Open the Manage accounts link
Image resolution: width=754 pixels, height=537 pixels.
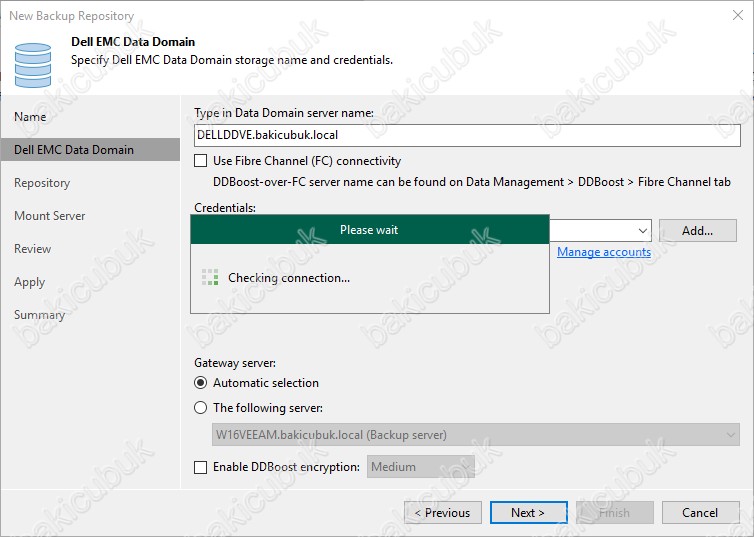[x=604, y=252]
